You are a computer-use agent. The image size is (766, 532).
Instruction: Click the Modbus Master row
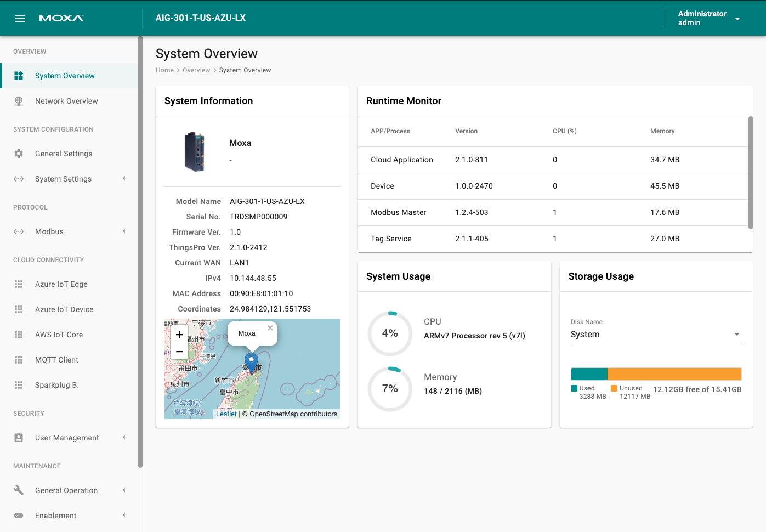[553, 212]
